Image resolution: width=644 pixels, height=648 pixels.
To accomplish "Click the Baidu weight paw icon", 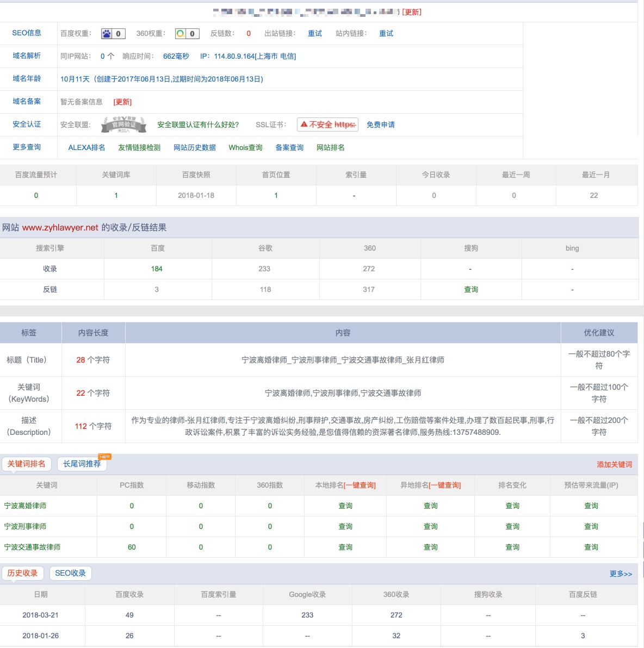I will (x=107, y=34).
